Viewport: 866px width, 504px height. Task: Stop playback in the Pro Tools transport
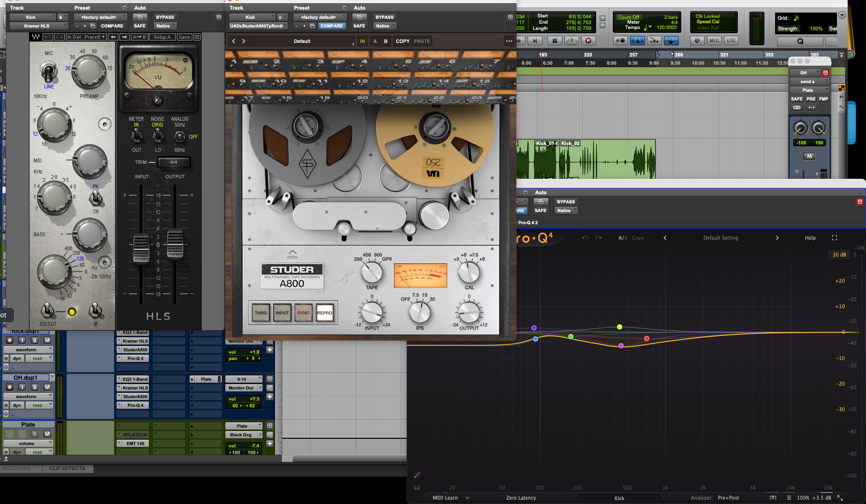click(x=555, y=41)
